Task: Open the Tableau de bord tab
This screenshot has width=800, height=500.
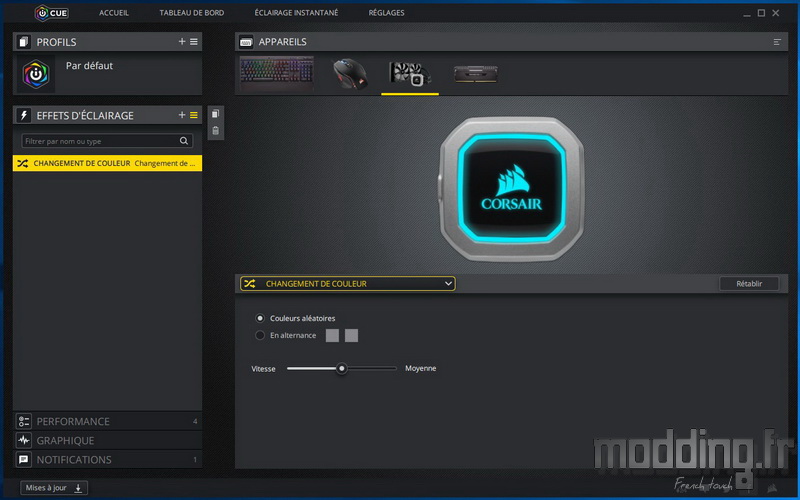Action: click(191, 13)
